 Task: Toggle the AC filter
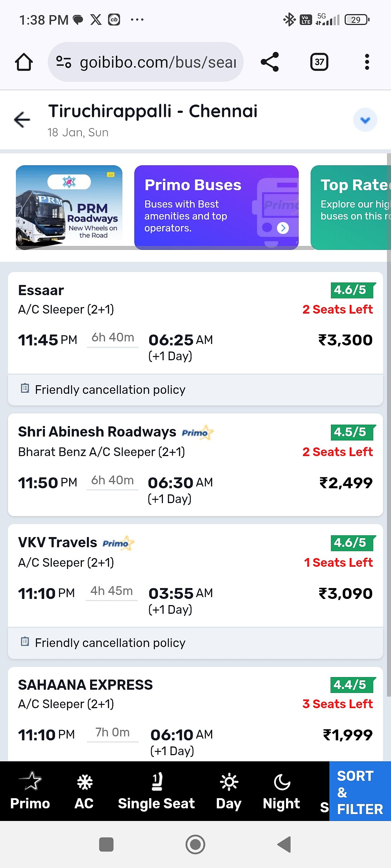click(x=84, y=791)
